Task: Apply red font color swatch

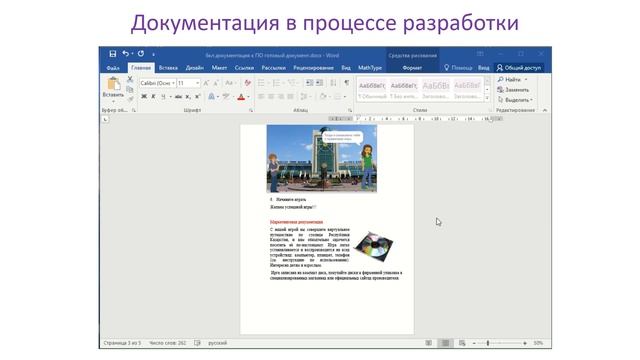Action: pos(241,97)
